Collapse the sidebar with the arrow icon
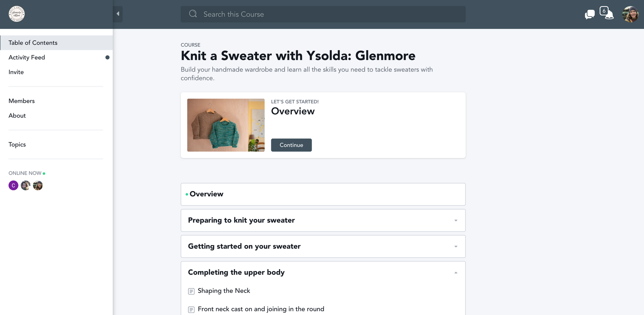 (118, 14)
